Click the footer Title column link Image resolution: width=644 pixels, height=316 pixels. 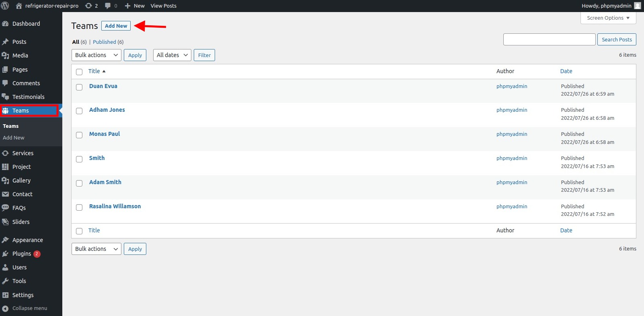pyautogui.click(x=94, y=230)
